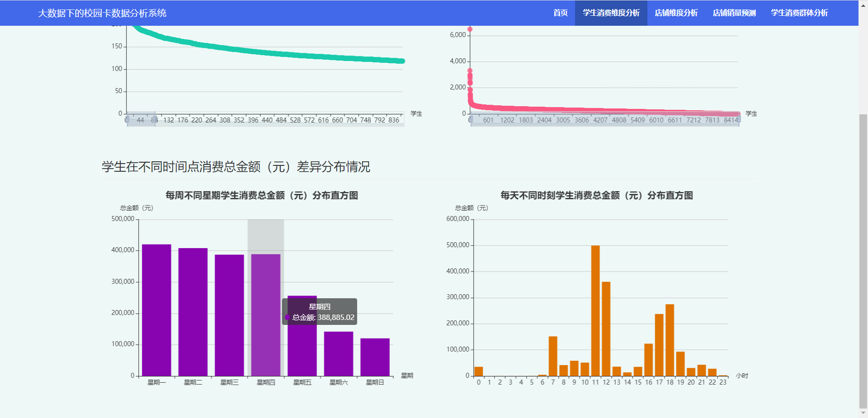Click the 每天不同时刻学生消费总金额 chart title

[597, 195]
